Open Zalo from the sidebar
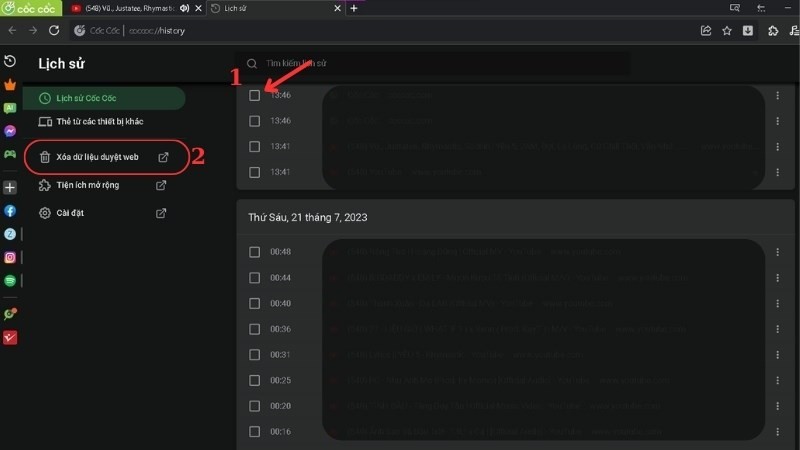This screenshot has width=800, height=450. point(10,234)
